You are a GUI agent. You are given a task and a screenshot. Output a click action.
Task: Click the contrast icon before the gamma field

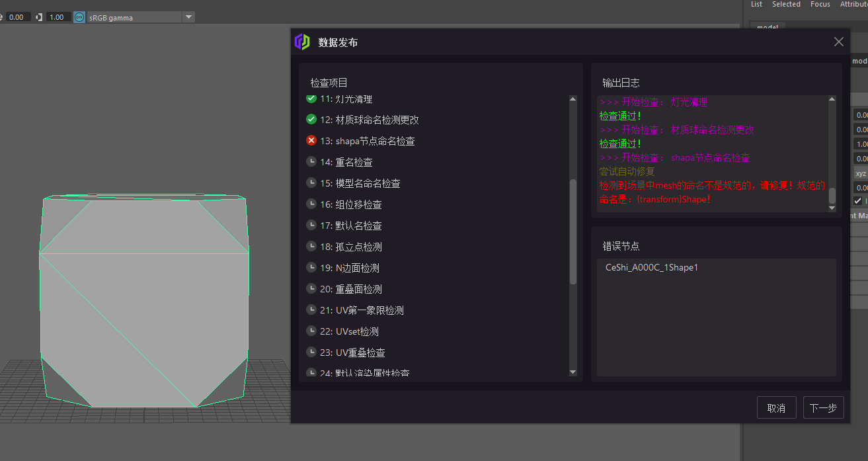pyautogui.click(x=38, y=17)
